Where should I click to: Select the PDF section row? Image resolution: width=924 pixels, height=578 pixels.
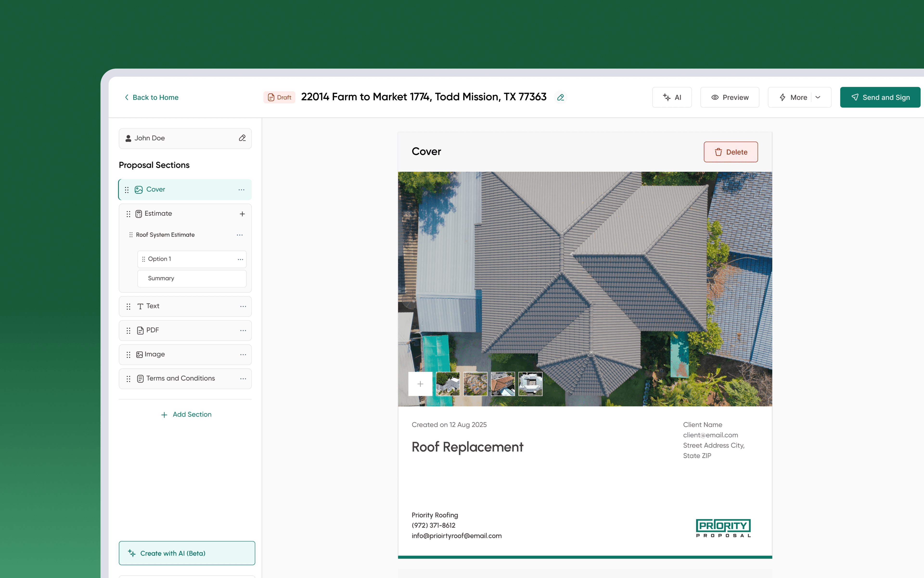click(185, 330)
